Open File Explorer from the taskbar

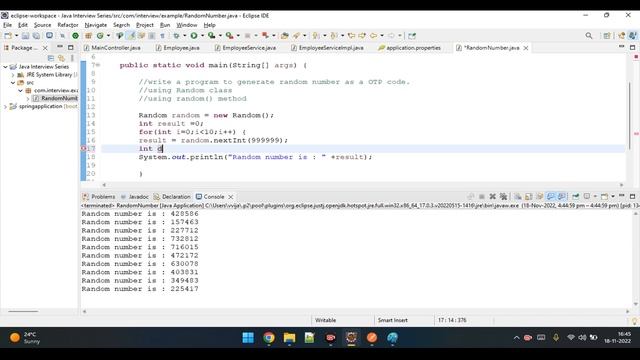[289, 338]
